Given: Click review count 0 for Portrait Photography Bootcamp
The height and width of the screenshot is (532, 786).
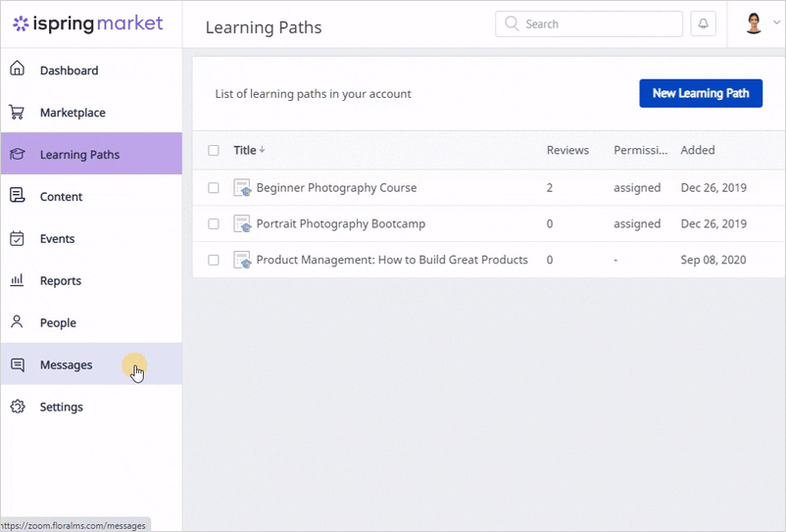Looking at the screenshot, I should click(550, 224).
